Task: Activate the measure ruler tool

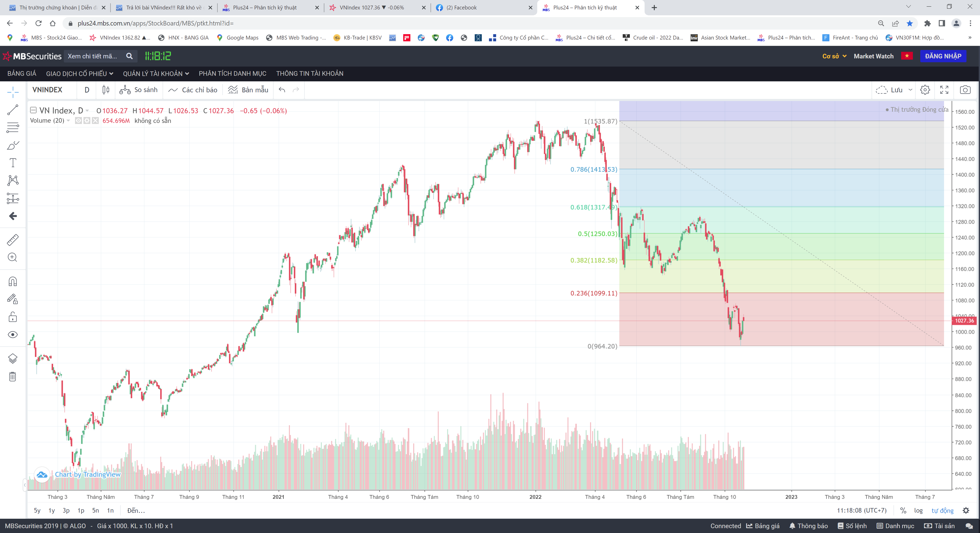Action: 13,240
